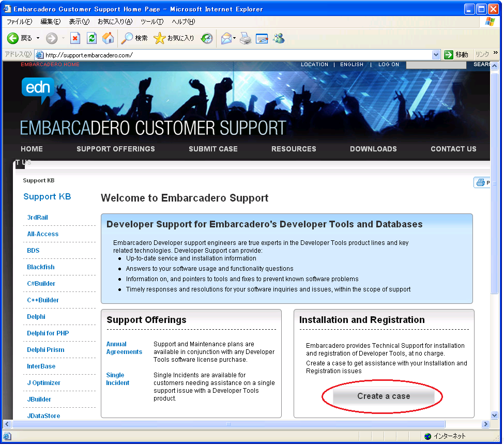Open the Delphi for PHP link
This screenshot has width=504, height=446.
[x=48, y=334]
